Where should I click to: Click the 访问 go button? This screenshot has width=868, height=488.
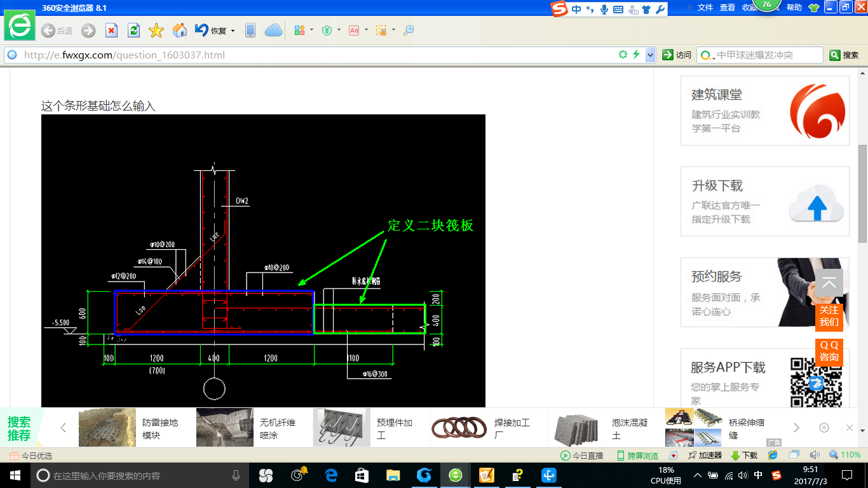coord(677,55)
